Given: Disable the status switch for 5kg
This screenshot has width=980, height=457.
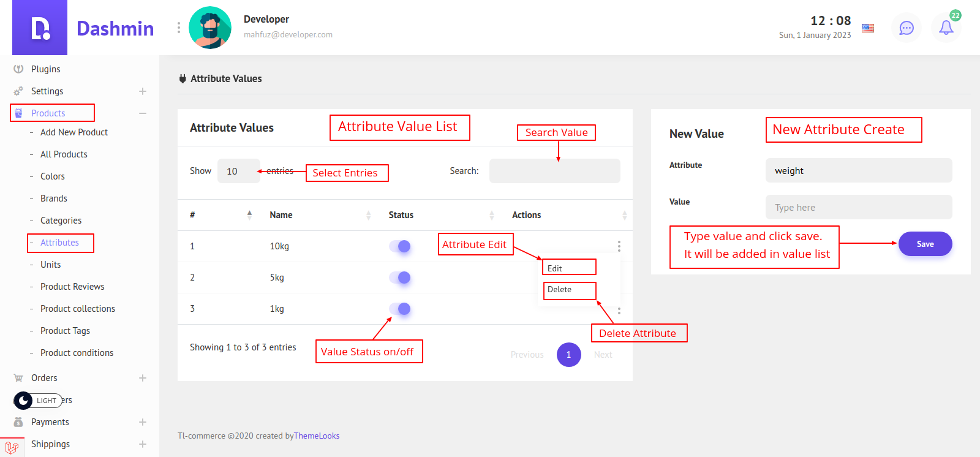Looking at the screenshot, I should (400, 278).
